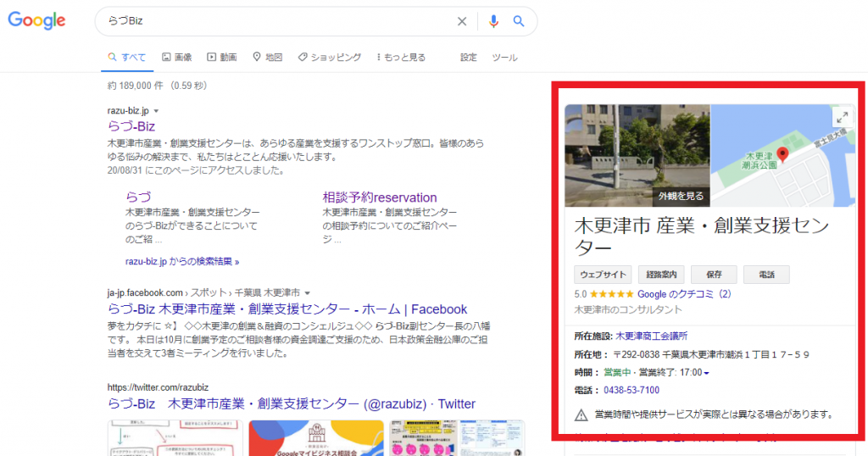Image resolution: width=868 pixels, height=456 pixels.
Task: Open the Twitter result (@razubiz)
Action: (x=292, y=404)
